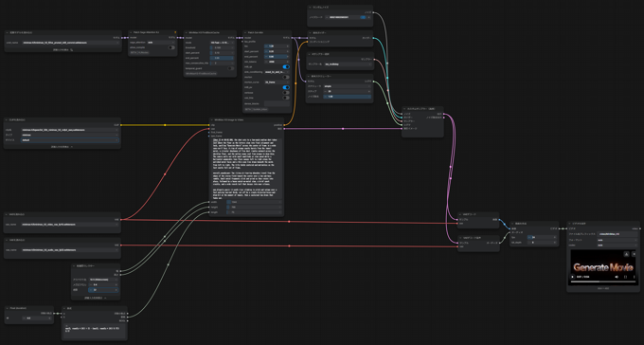
Task: Collapse the Image to Video prompt node
Action: (211, 119)
